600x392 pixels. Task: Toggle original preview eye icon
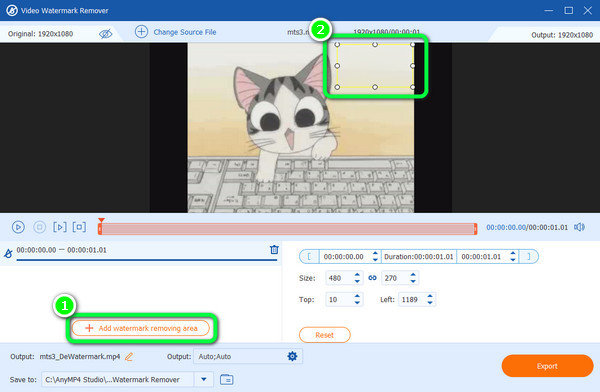click(x=105, y=34)
